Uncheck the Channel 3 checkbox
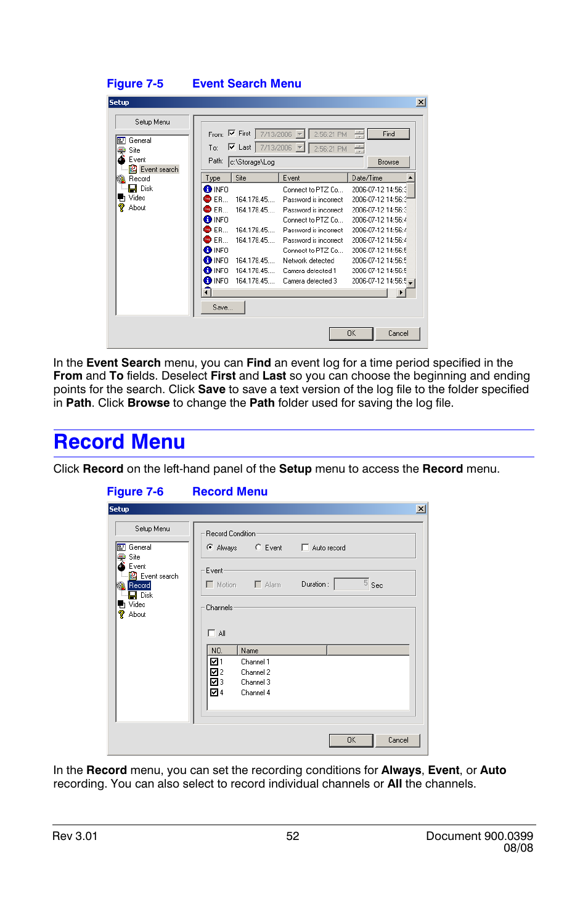588x909 pixels. [214, 682]
